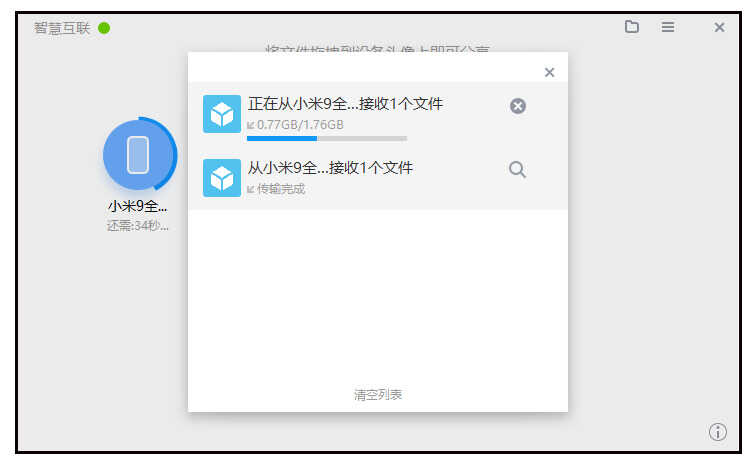Click the 智慧互联 title text

(62, 28)
